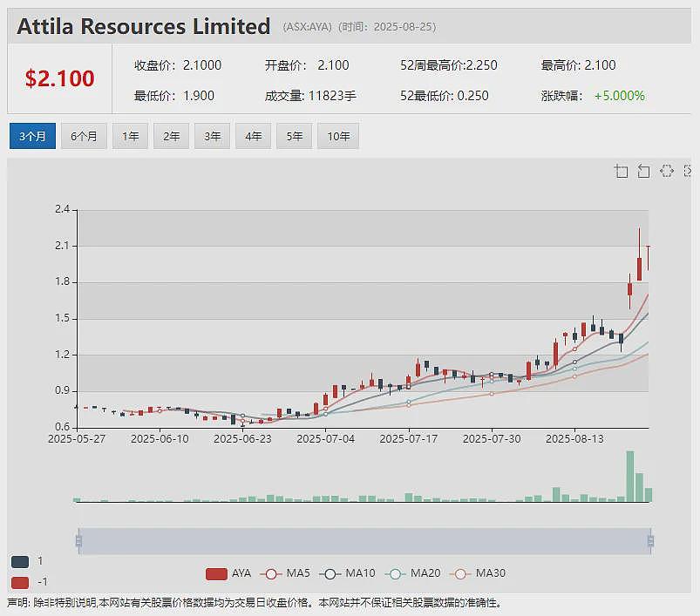This screenshot has height=616, width=700.
Task: Click the 声明 disclaimer text line
Action: tap(255, 603)
